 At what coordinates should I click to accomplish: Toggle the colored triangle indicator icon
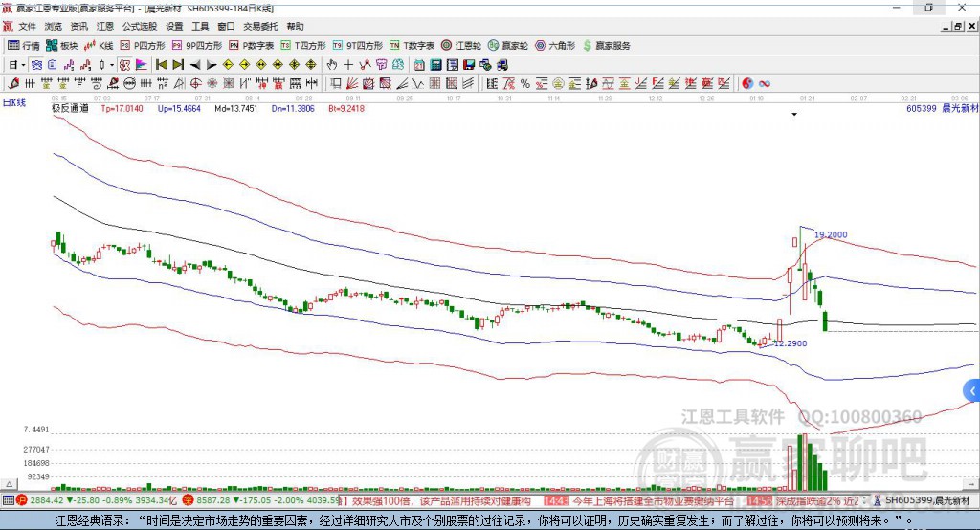coord(142,65)
